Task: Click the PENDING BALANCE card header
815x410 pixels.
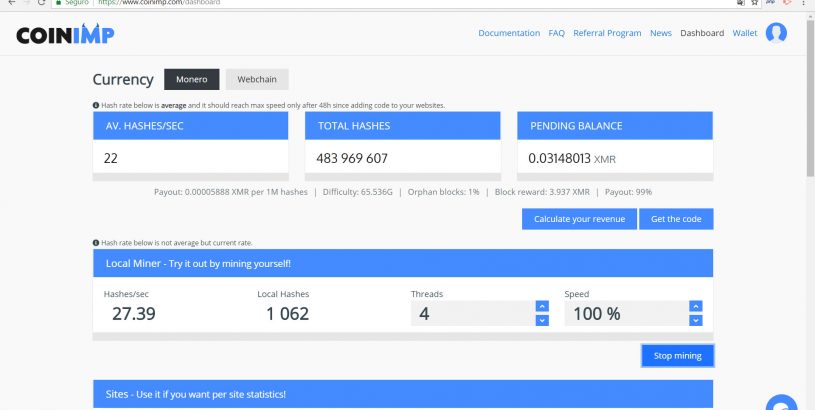Action: click(x=615, y=126)
